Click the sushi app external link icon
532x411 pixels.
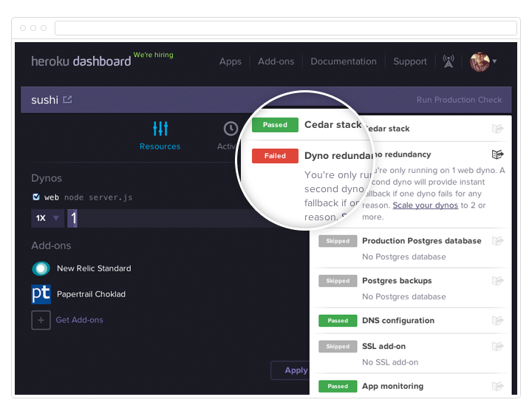pyautogui.click(x=68, y=99)
